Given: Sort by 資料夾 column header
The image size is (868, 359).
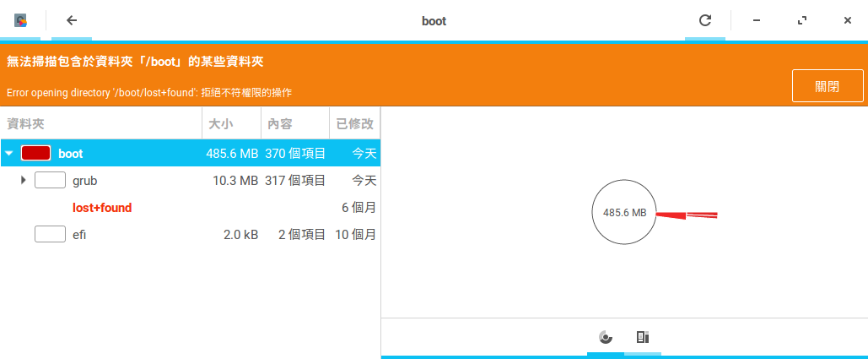Looking at the screenshot, I should [101, 124].
